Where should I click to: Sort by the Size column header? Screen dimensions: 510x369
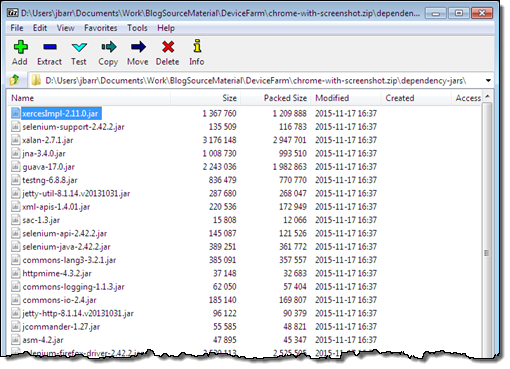[206, 98]
